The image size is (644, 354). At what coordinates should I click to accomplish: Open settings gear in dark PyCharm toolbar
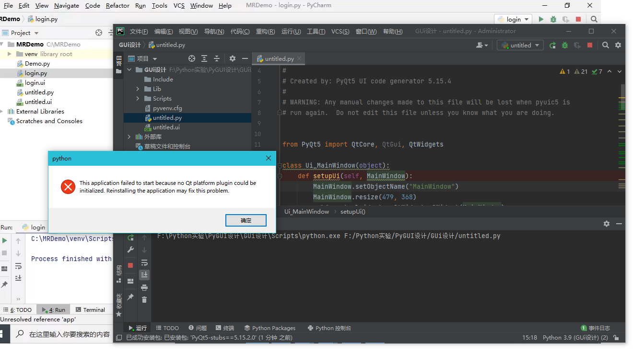(618, 45)
